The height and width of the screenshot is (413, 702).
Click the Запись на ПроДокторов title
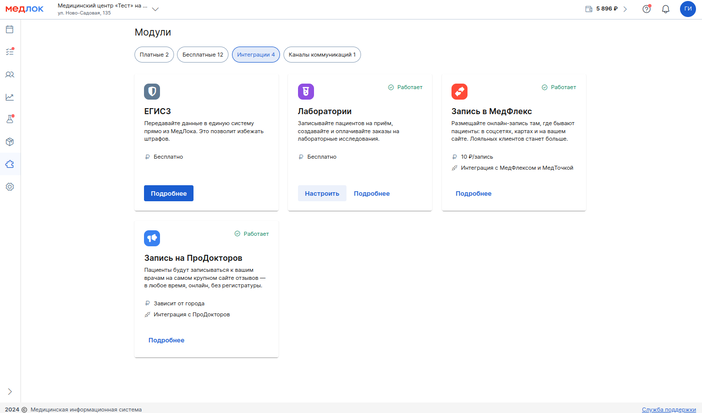193,258
